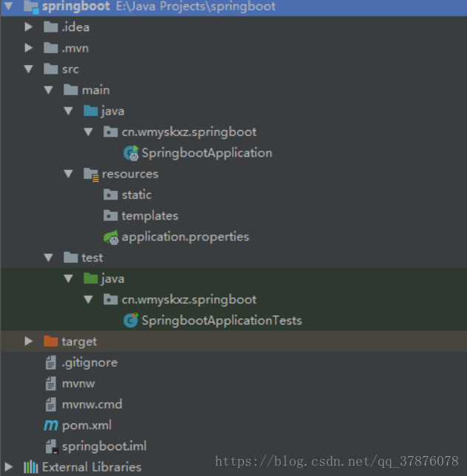Open application.properties file

coord(185,237)
